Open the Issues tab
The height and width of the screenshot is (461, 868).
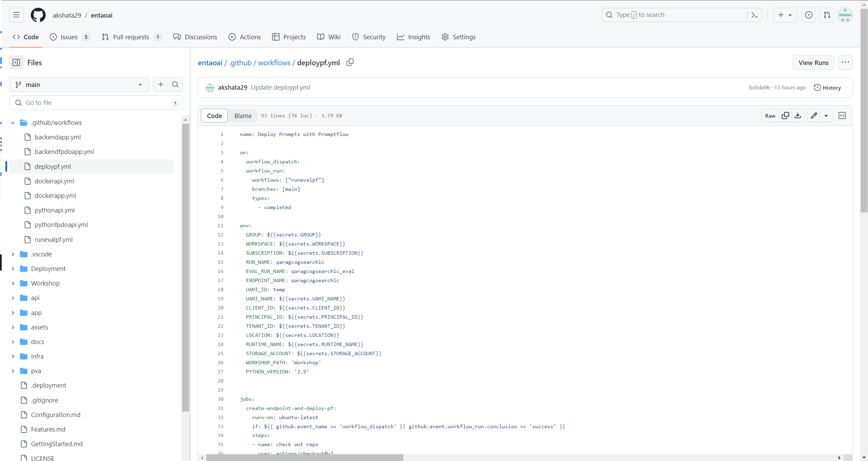[70, 37]
